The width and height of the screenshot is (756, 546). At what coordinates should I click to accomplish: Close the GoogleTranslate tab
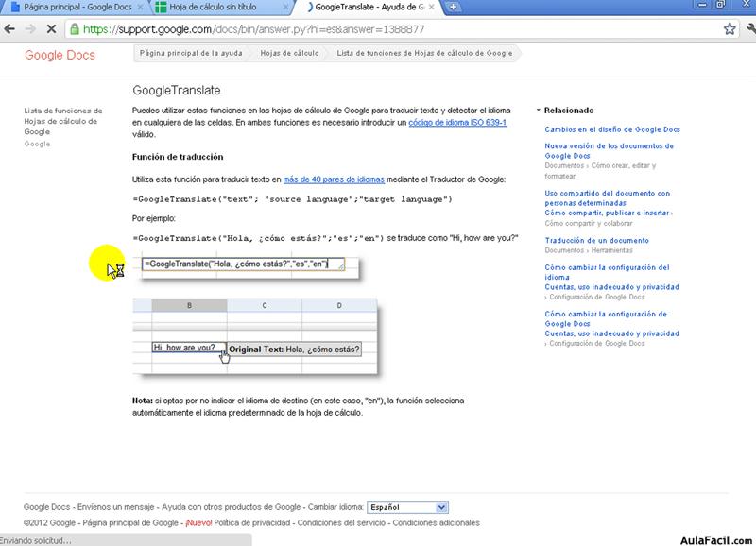click(x=431, y=7)
